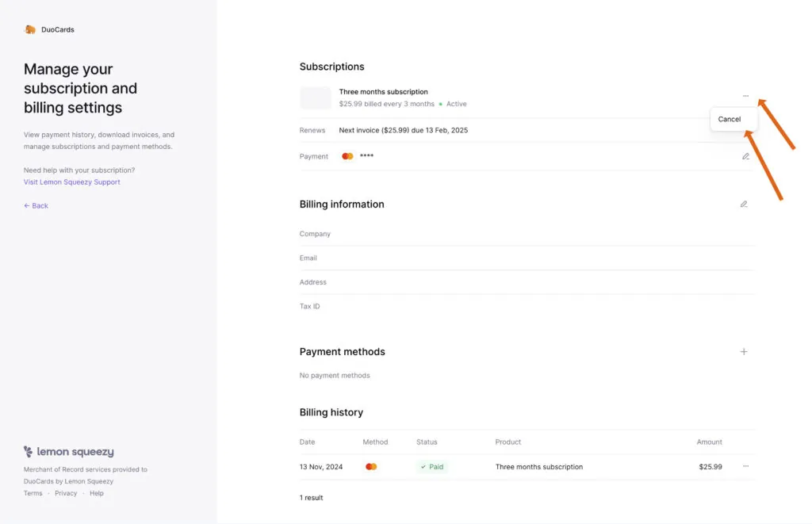812x524 pixels.
Task: Click the Lemon Squeezy logo
Action: pyautogui.click(x=69, y=452)
